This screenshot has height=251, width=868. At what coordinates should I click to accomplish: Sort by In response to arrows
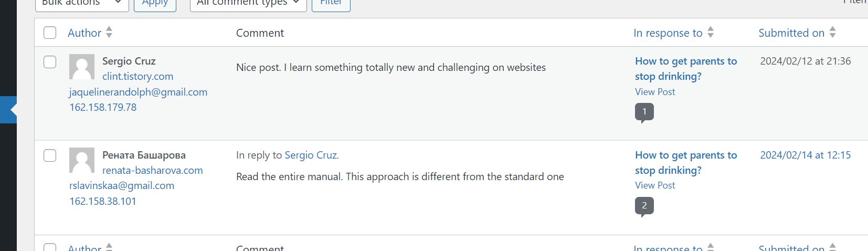tap(711, 33)
